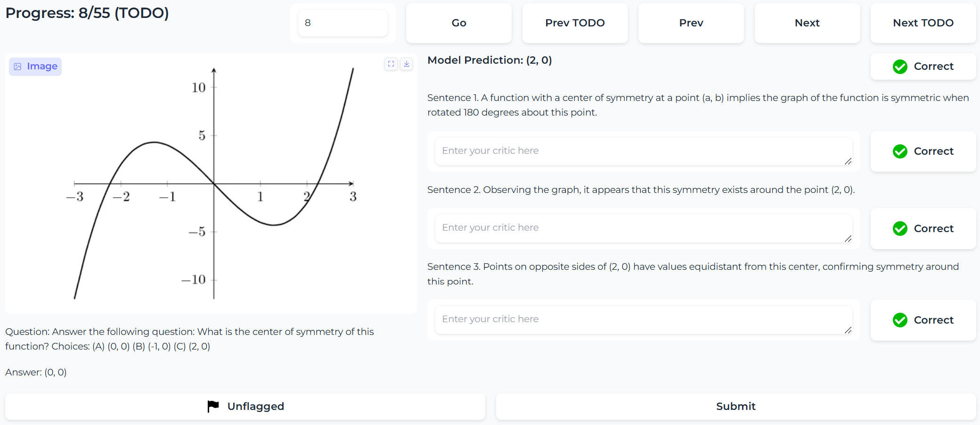Click green checkmark icon for Sentence 1
The width and height of the screenshot is (980, 425).
(900, 151)
